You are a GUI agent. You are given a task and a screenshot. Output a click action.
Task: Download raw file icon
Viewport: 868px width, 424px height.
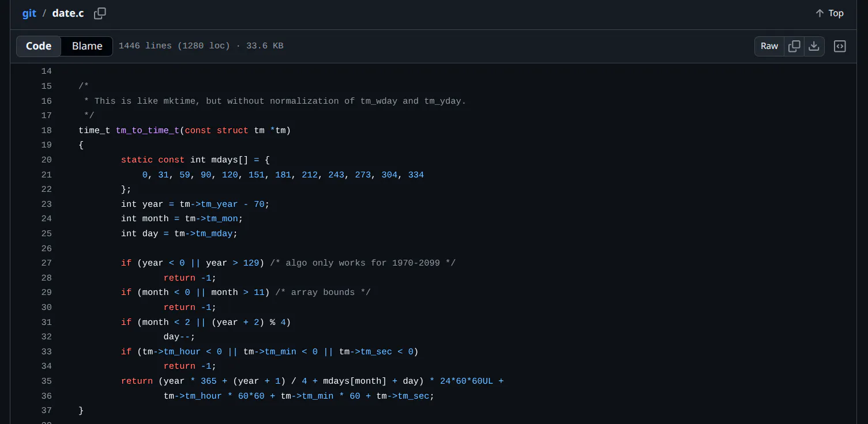(x=814, y=46)
